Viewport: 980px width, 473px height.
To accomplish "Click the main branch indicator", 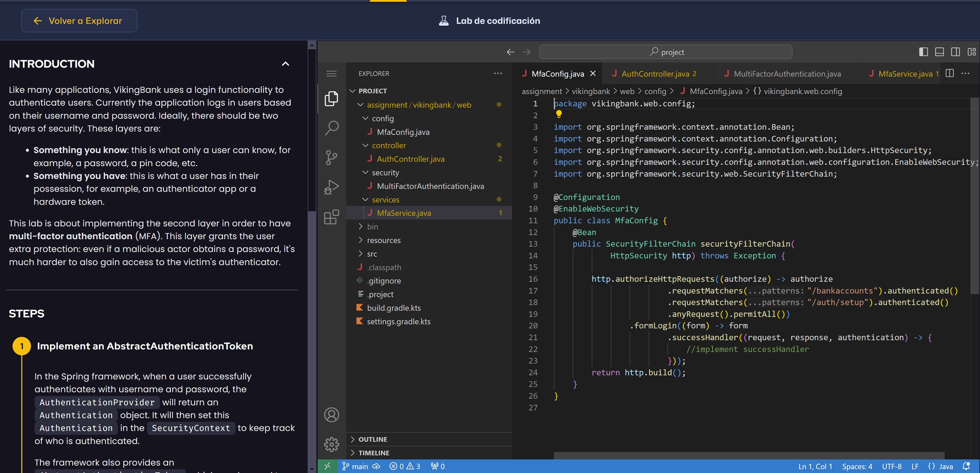I will pyautogui.click(x=355, y=466).
